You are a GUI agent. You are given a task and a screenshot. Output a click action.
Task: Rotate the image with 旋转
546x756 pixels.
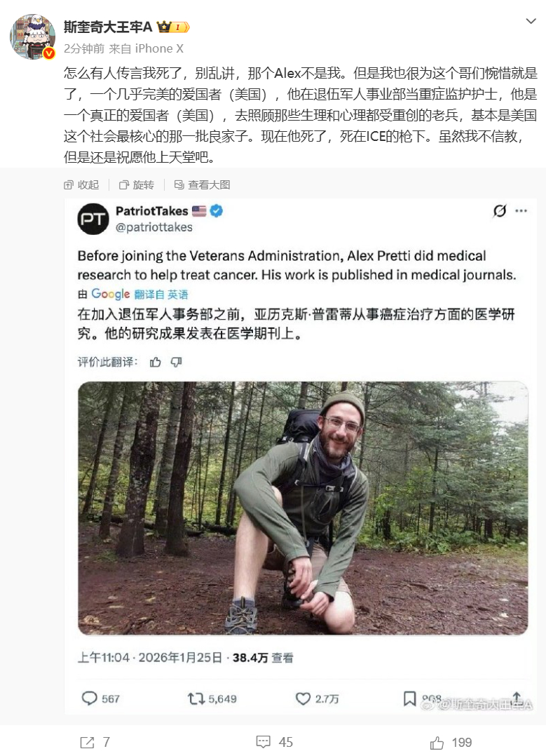tap(137, 184)
